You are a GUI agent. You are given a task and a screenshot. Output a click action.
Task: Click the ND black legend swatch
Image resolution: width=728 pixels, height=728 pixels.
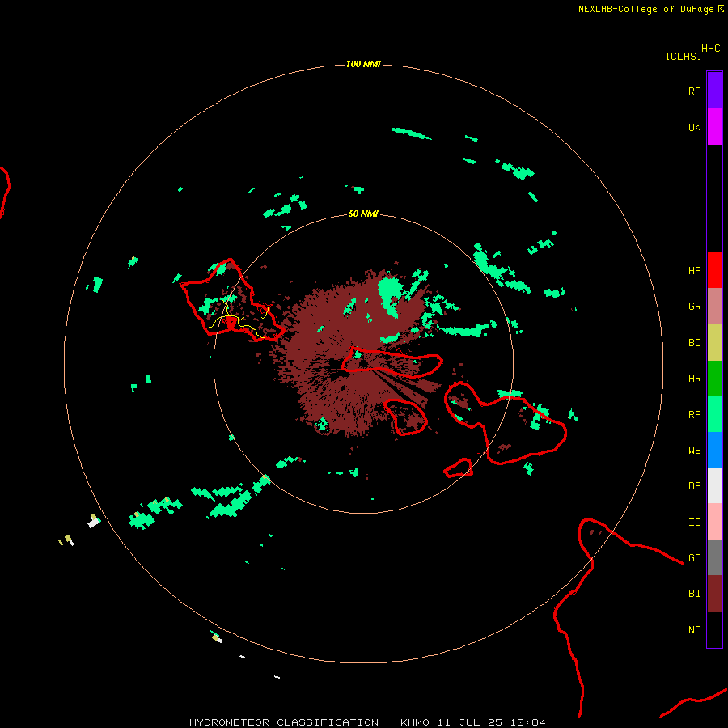coord(714,629)
